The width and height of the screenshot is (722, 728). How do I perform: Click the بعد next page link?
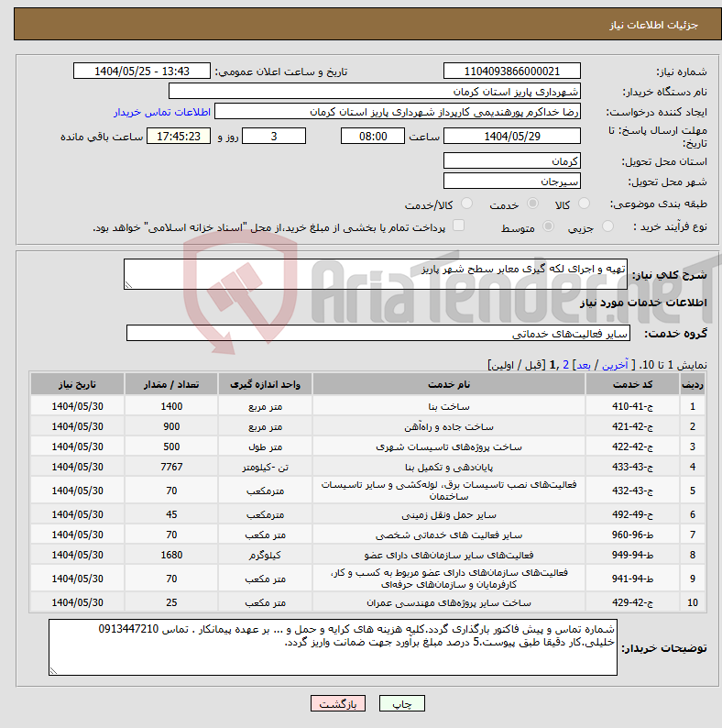(x=584, y=365)
